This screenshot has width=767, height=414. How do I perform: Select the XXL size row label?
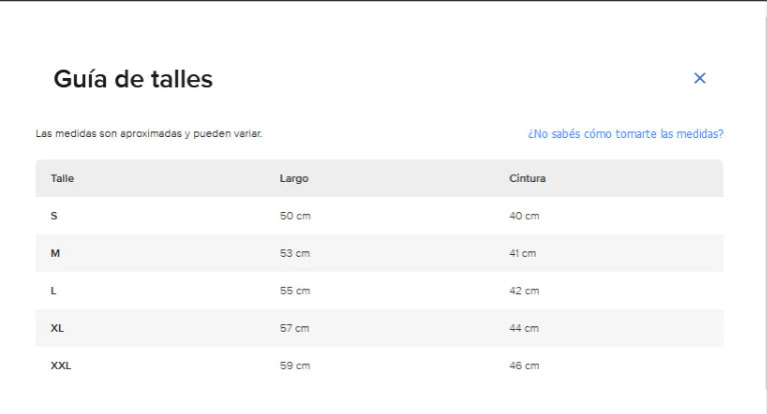[x=61, y=366]
